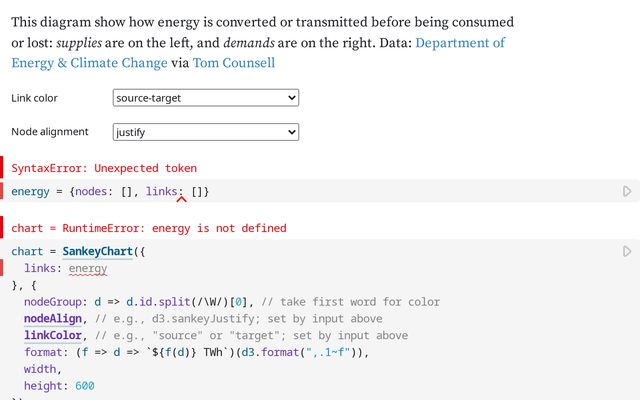This screenshot has width=640, height=400.
Task: Click red gutter marker beside links: energy line
Action: point(2,268)
